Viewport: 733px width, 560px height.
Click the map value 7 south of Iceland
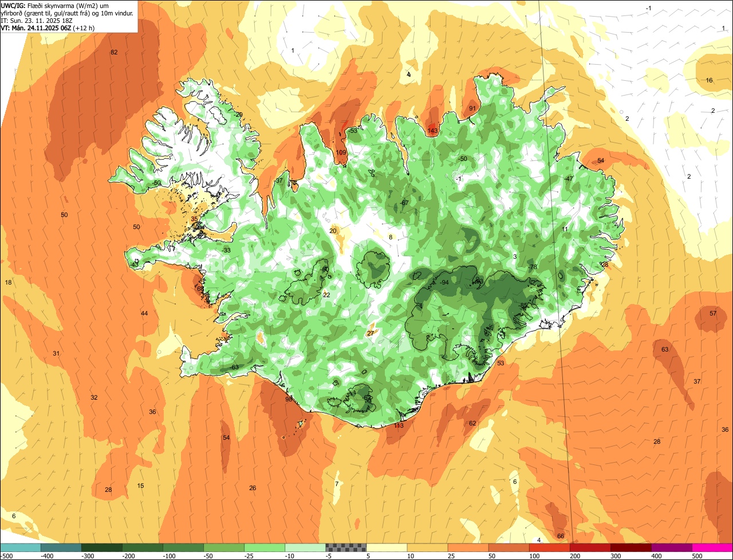click(x=337, y=484)
